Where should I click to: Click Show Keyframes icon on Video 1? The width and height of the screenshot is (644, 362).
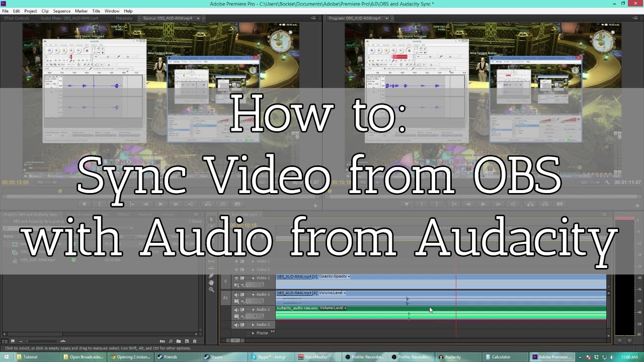243,285
